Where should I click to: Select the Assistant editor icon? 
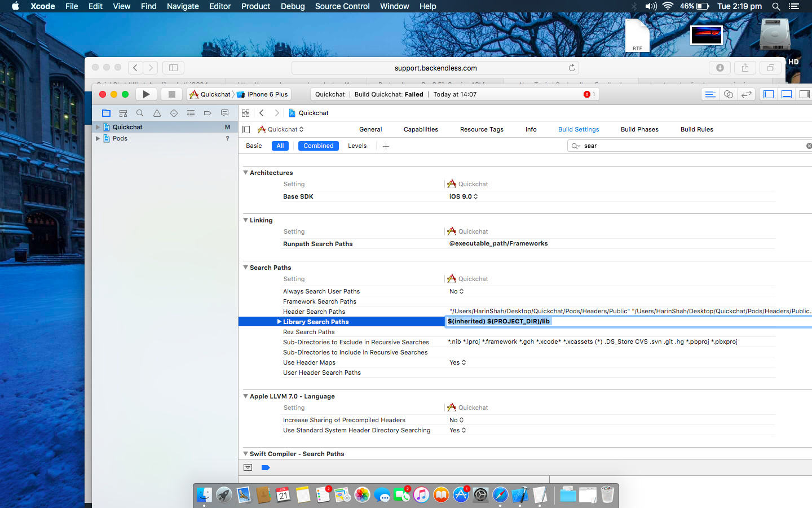tap(729, 94)
